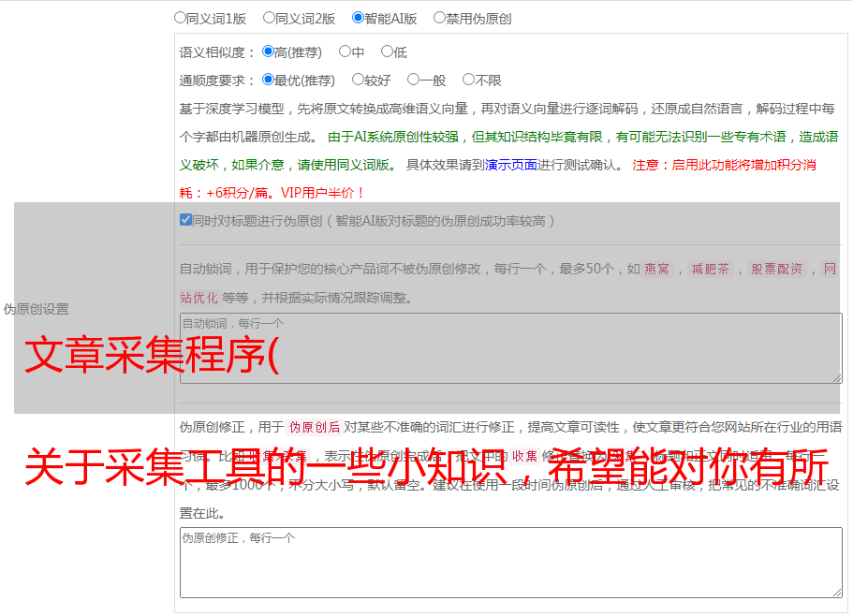Set 语义相似度 to 高(推荐)
This screenshot has width=853, height=616.
pos(268,51)
